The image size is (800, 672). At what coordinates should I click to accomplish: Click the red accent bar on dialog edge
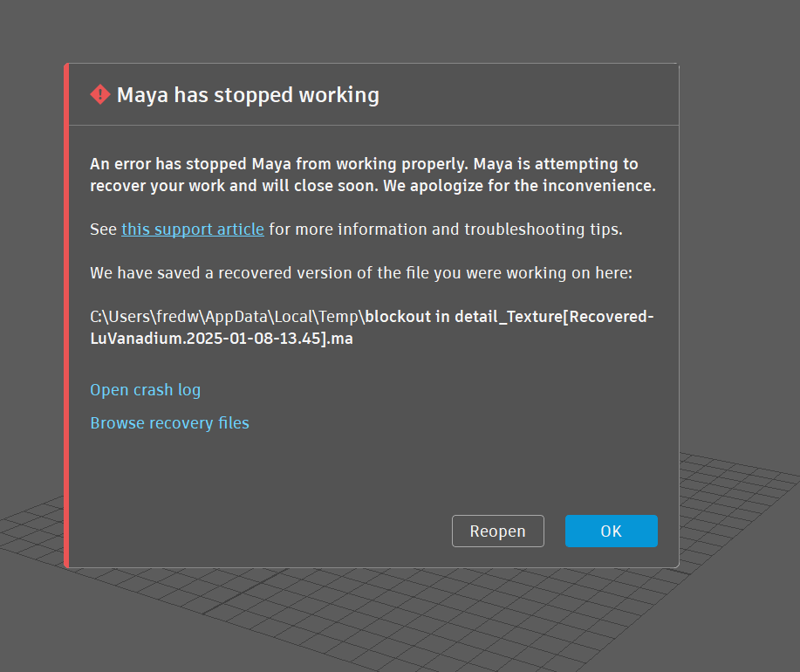(x=66, y=314)
